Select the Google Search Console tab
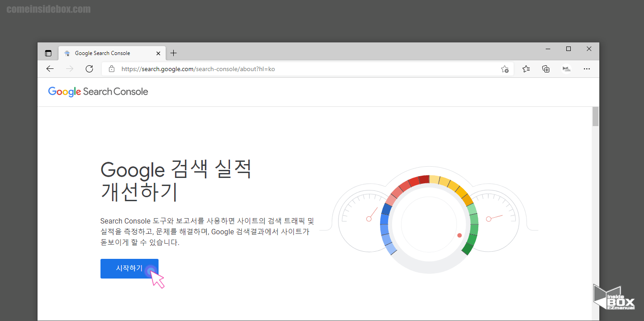644x321 pixels. [112, 53]
